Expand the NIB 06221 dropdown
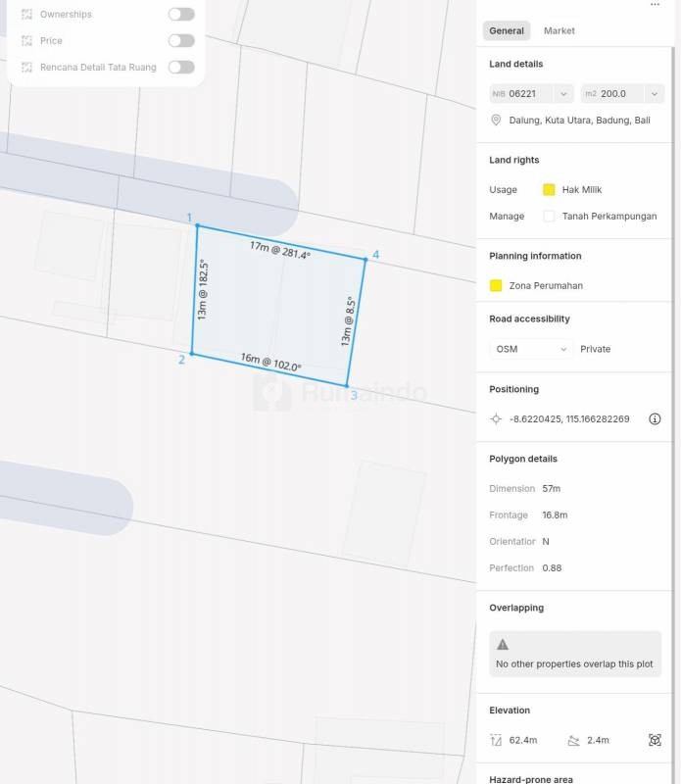The image size is (681, 784). (x=531, y=94)
